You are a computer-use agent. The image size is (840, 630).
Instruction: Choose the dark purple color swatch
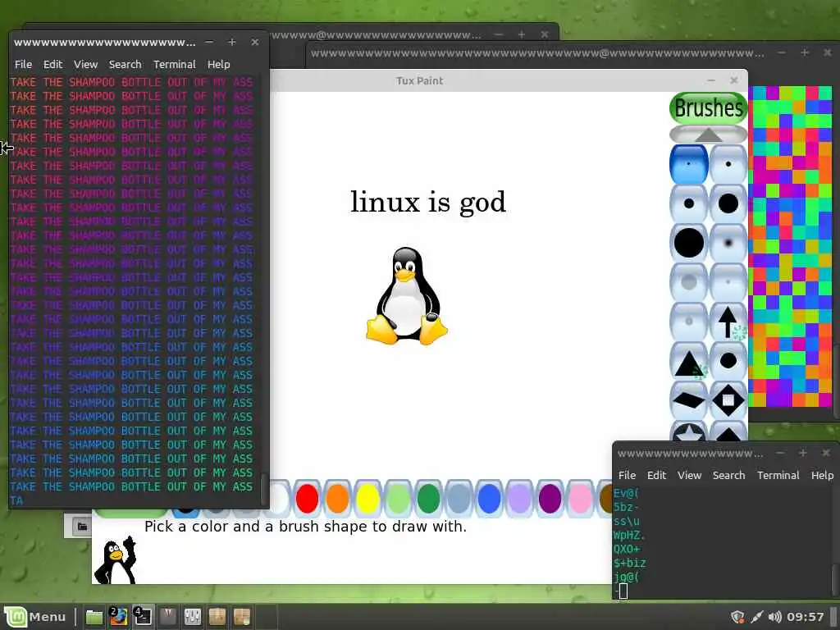pyautogui.click(x=550, y=498)
